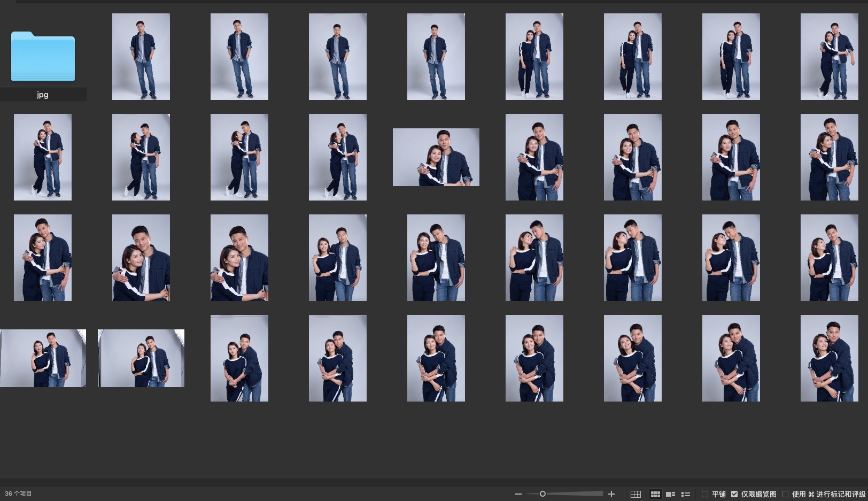Select the landscape couple close-up in second row

[x=436, y=157]
